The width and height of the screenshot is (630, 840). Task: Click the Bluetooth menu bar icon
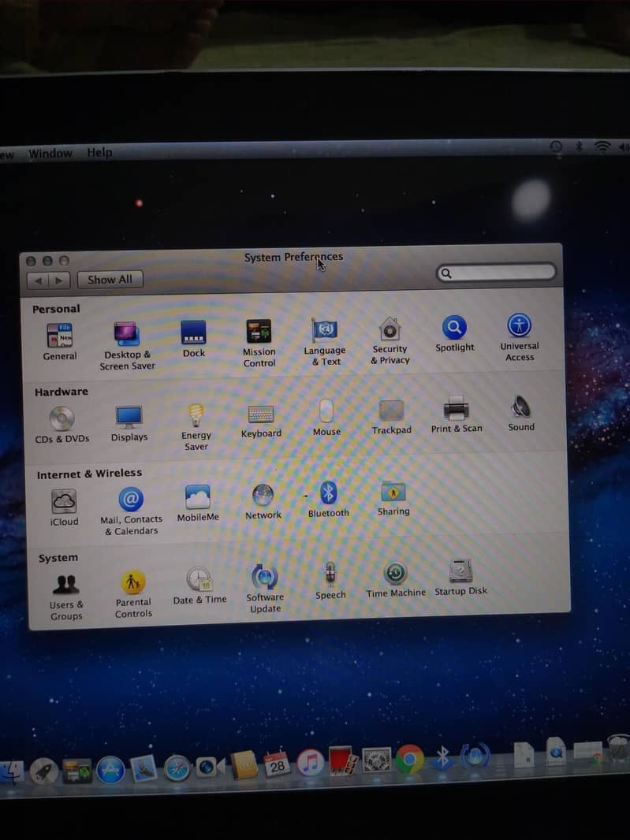[x=579, y=145]
